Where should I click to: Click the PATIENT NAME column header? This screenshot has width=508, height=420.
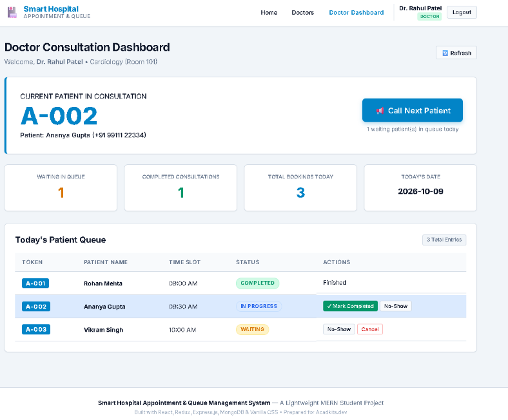click(106, 262)
